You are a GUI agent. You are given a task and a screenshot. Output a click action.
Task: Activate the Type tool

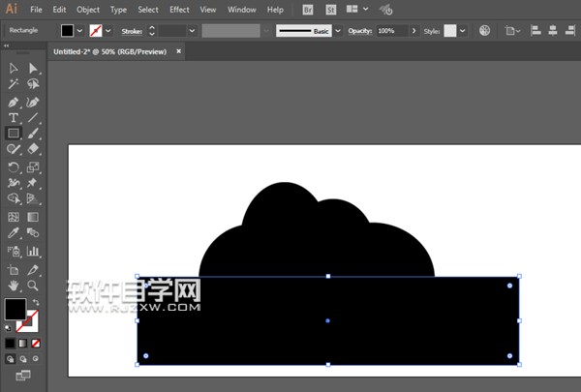[x=14, y=118]
